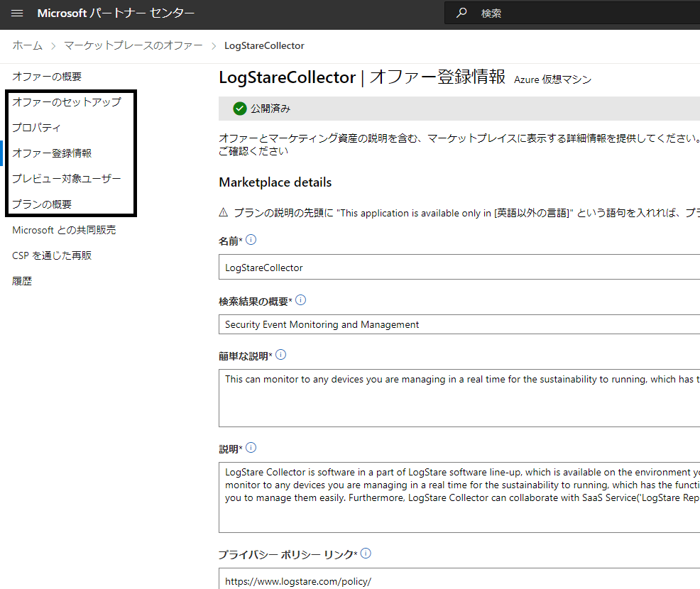The width and height of the screenshot is (700, 589).
Task: Click info icon beside プライバシー ポリシー リンク
Action: [x=366, y=554]
